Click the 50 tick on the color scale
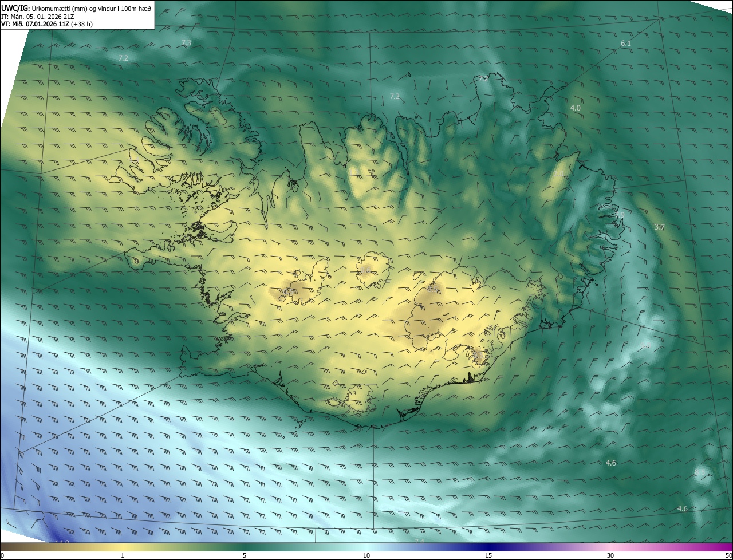 point(728,555)
